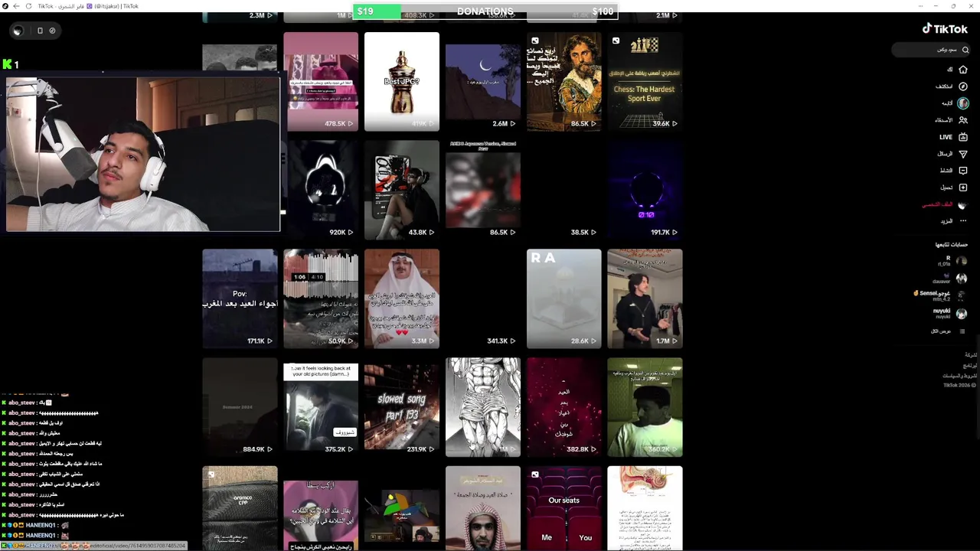Image resolution: width=980 pixels, height=551 pixels.
Task: Click the Upload plus icon
Action: (963, 187)
